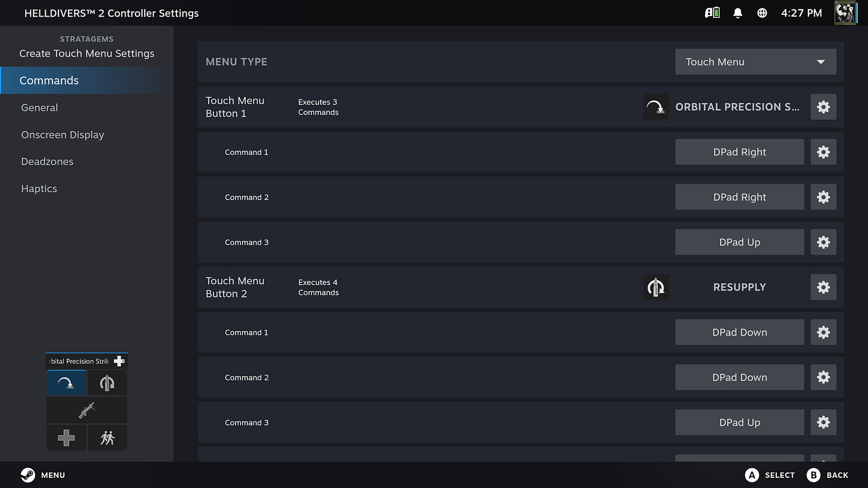Open gear settings for Touch Menu Button 2

[x=823, y=287]
